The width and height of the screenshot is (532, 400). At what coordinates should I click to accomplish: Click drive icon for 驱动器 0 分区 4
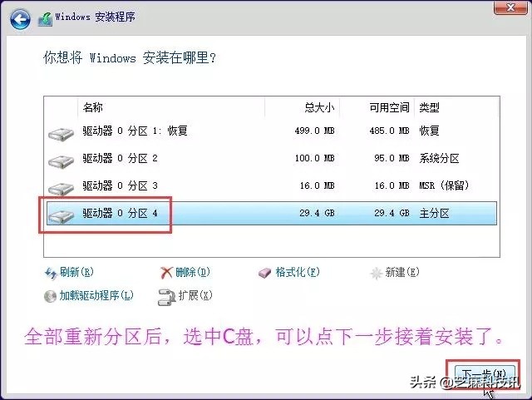[x=61, y=216]
